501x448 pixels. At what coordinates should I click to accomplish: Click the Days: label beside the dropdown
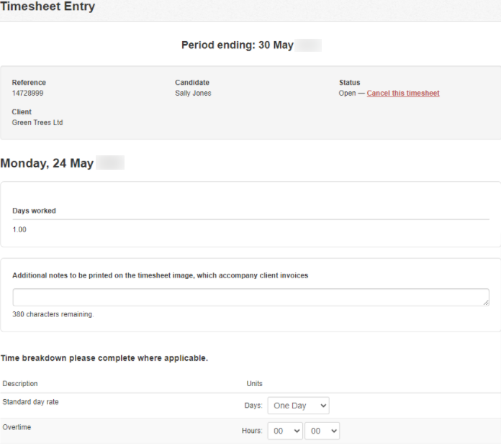[253, 406]
